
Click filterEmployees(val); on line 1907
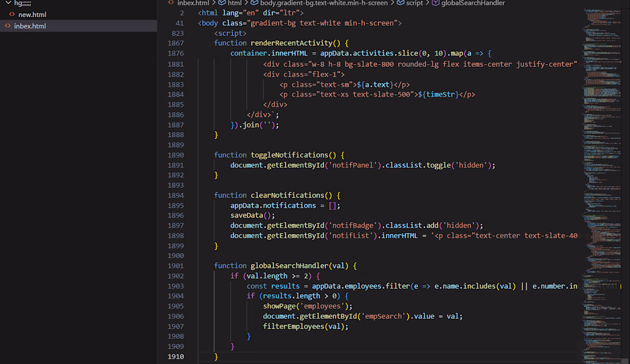tap(306, 326)
